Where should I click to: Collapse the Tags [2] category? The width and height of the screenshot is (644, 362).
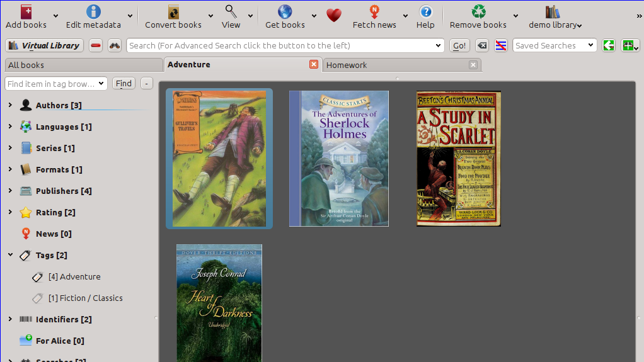(10, 255)
